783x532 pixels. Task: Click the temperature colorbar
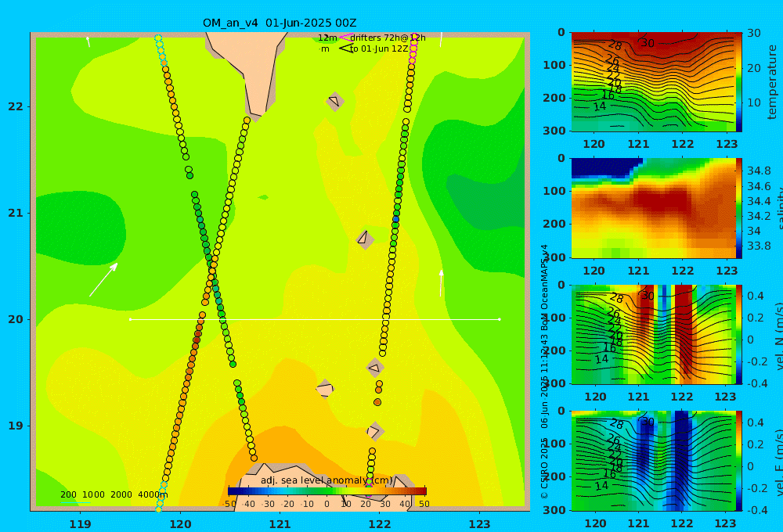739,82
